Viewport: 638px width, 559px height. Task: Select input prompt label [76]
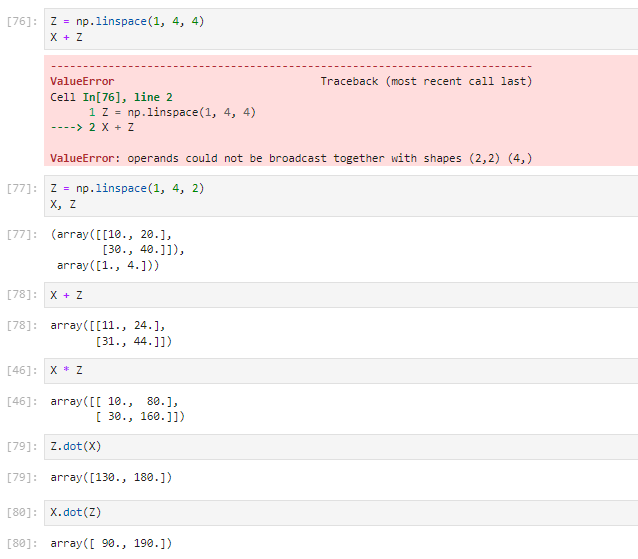click(x=22, y=21)
